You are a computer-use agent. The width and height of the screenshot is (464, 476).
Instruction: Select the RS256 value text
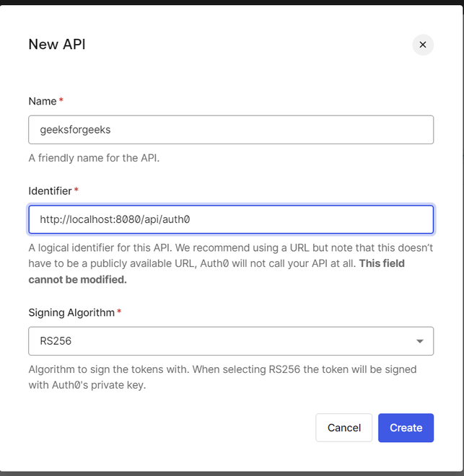56,341
